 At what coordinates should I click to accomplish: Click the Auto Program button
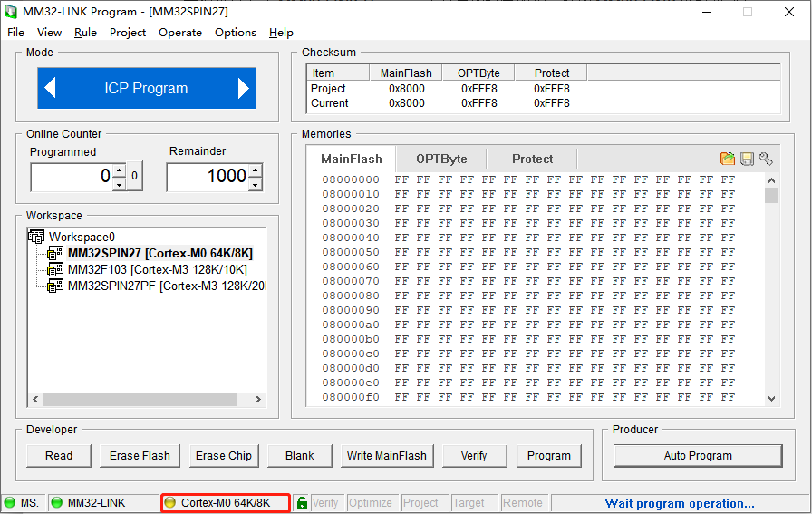(x=698, y=455)
